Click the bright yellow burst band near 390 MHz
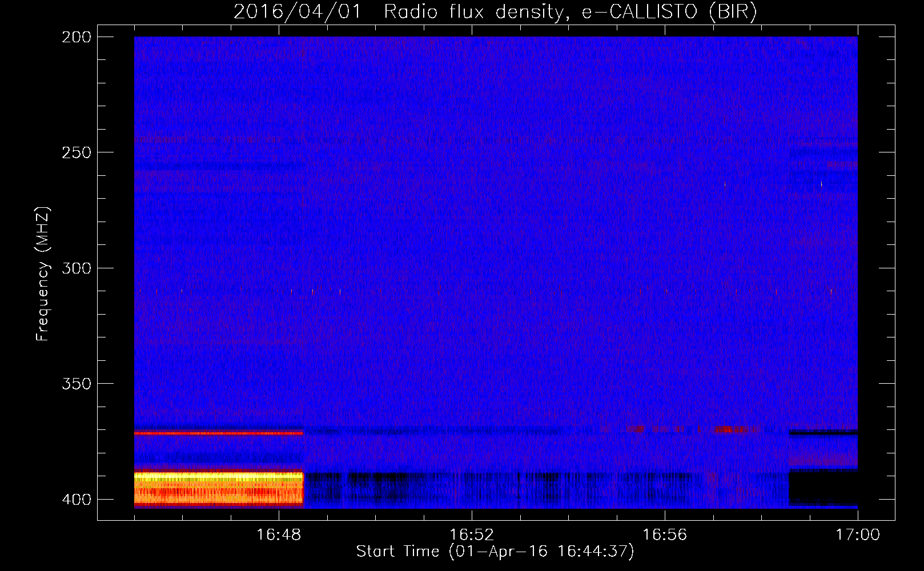The height and width of the screenshot is (571, 924). (x=218, y=477)
